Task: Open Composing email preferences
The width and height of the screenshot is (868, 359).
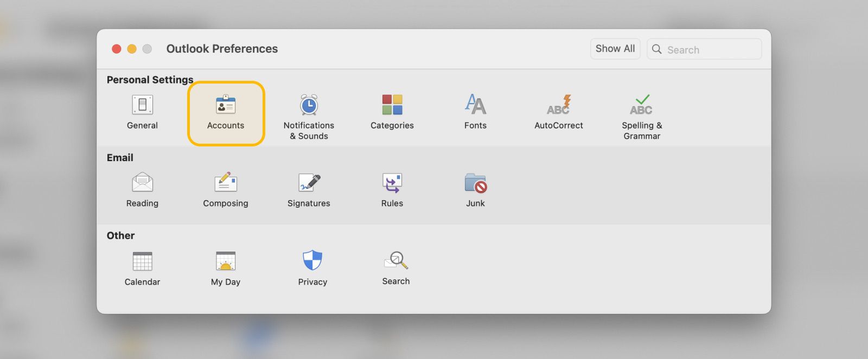Action: pos(226,190)
